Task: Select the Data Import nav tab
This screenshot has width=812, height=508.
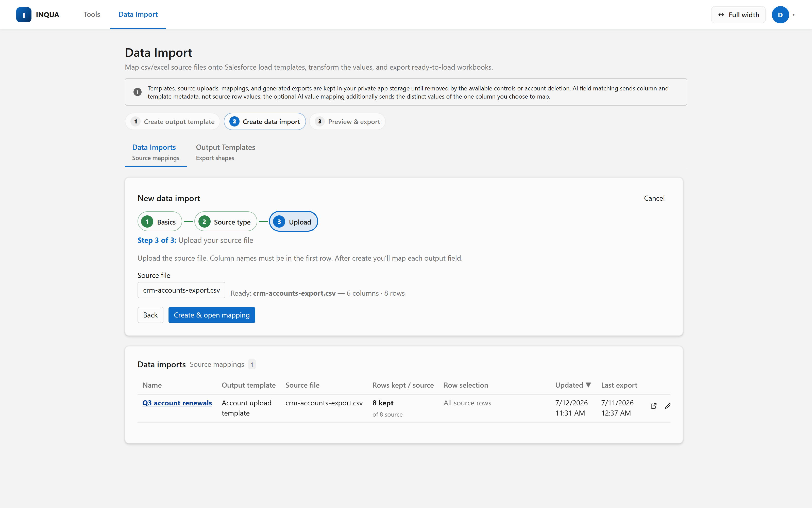Action: click(x=138, y=14)
